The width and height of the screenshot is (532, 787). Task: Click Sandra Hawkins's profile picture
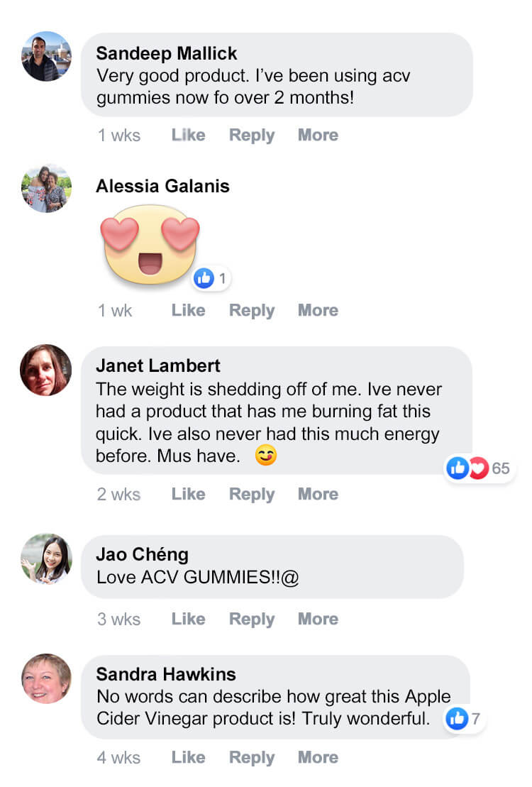pos(46,678)
